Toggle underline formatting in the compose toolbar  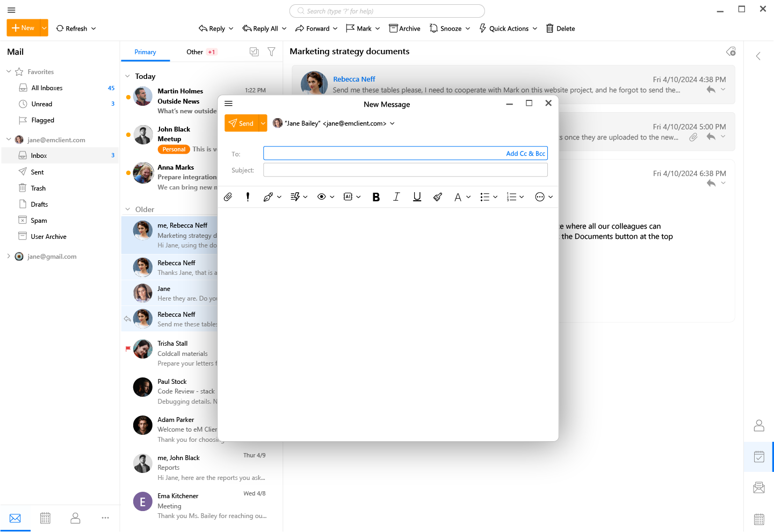[x=417, y=196]
